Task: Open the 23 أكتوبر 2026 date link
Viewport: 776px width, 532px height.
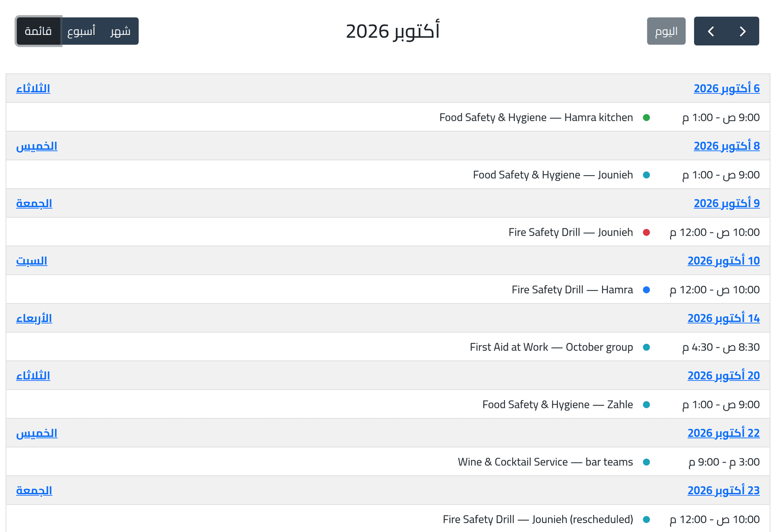Action: coord(724,490)
